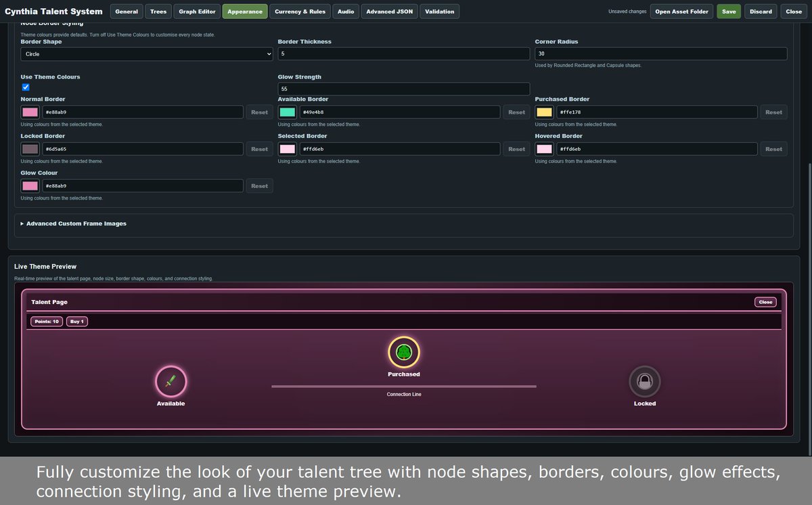
Task: Reset the Locked Border colour
Action: click(x=260, y=149)
